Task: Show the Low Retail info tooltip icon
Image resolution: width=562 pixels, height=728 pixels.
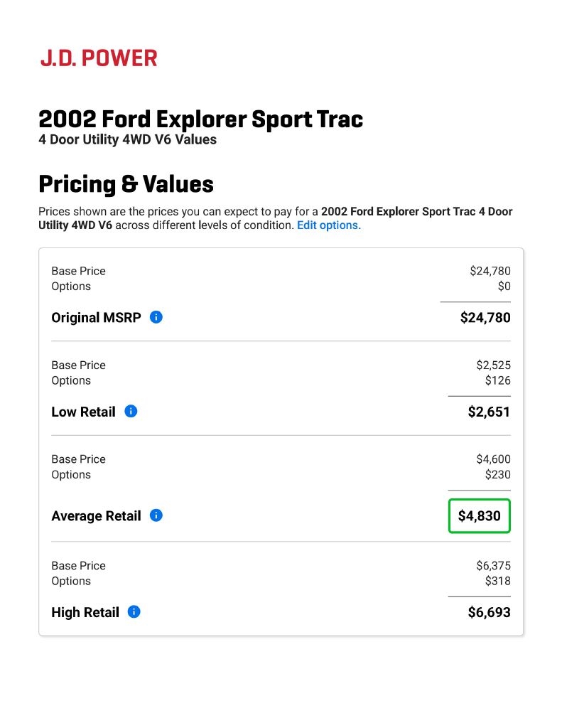Action: click(x=131, y=411)
